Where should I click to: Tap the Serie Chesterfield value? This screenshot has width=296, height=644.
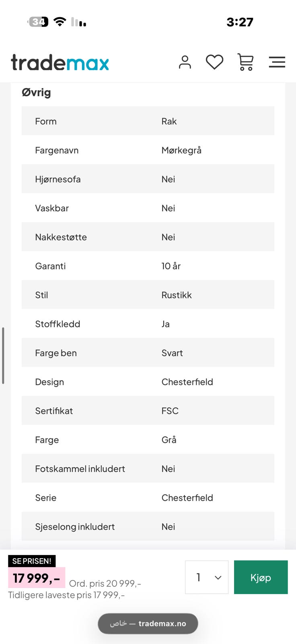[187, 497]
